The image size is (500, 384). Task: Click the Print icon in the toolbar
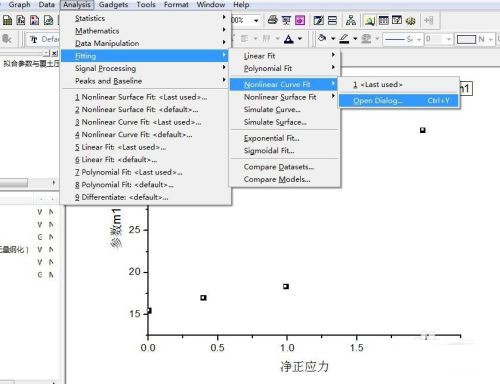pos(273,20)
